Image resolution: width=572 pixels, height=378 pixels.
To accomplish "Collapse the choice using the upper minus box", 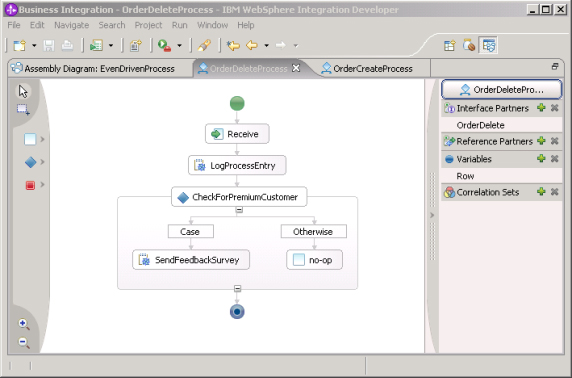I will 239,210.
